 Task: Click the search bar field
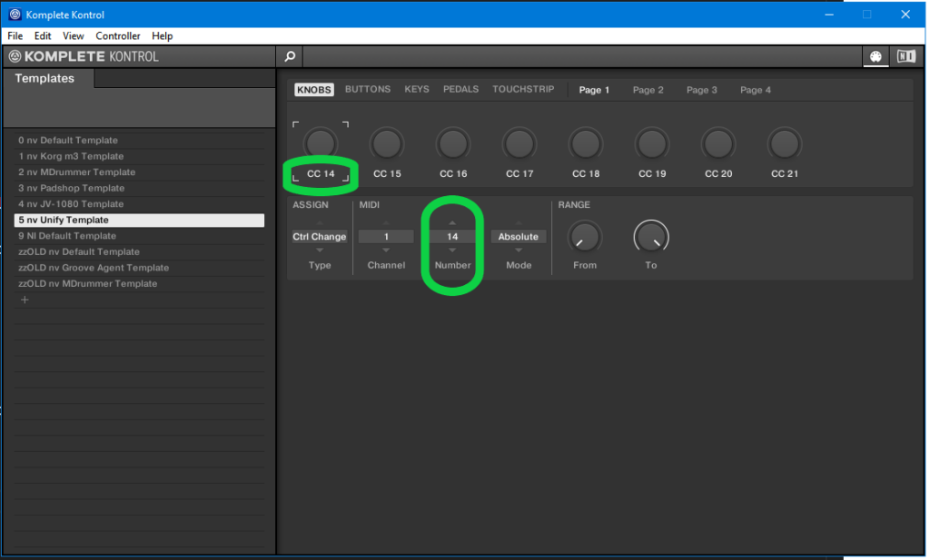click(x=581, y=56)
